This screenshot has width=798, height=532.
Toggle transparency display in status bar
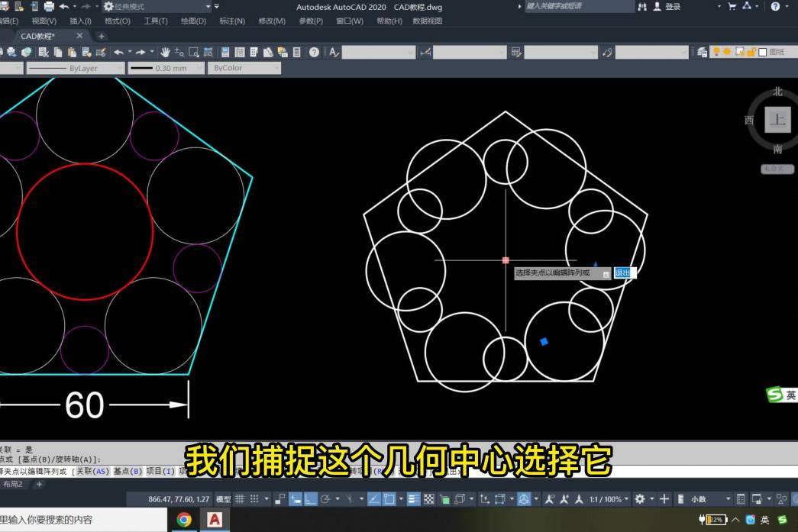pyautogui.click(x=429, y=499)
